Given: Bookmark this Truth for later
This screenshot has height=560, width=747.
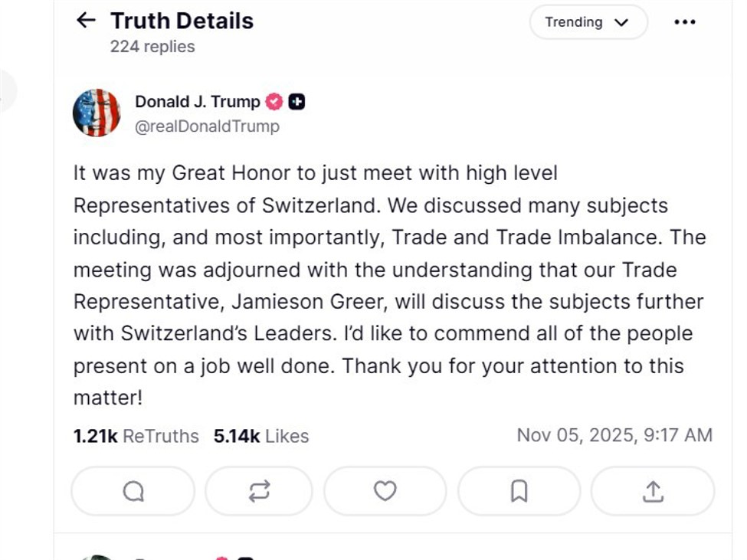Looking at the screenshot, I should pyautogui.click(x=518, y=491).
